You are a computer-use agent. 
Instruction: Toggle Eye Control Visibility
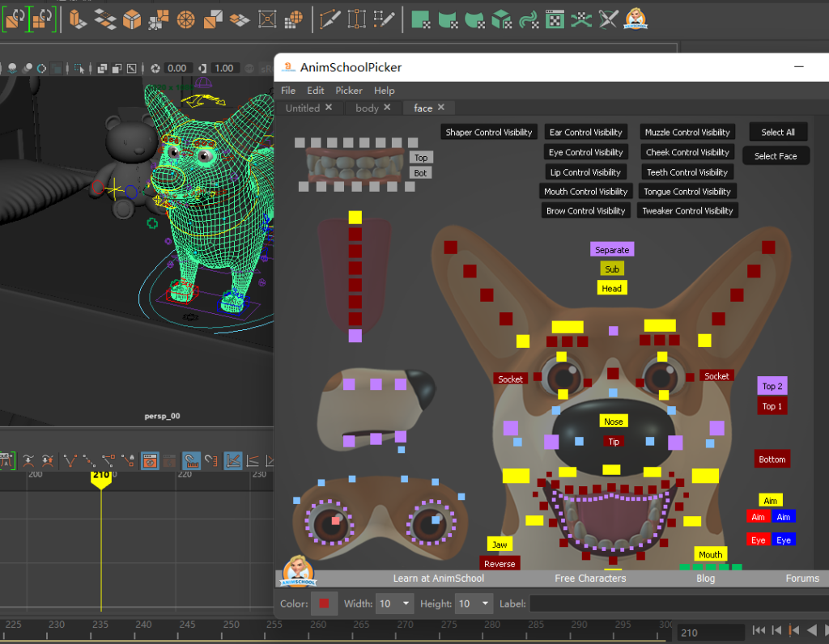coord(586,152)
